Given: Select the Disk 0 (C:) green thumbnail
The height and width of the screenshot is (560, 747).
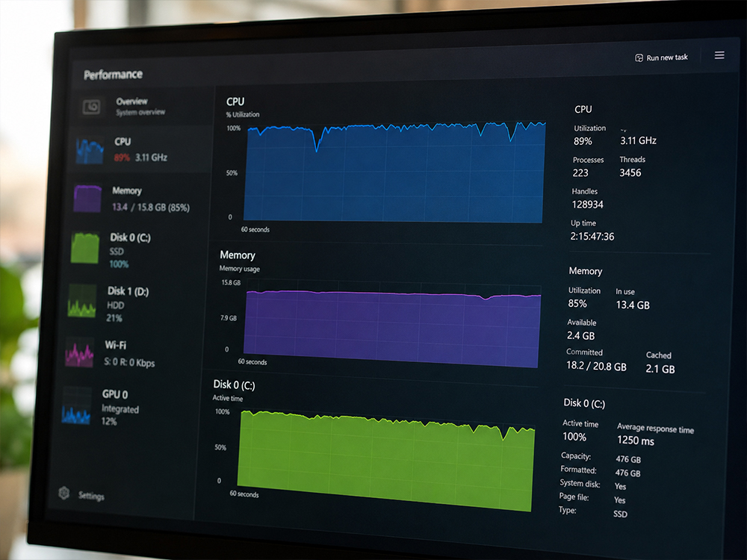Looking at the screenshot, I should (85, 247).
